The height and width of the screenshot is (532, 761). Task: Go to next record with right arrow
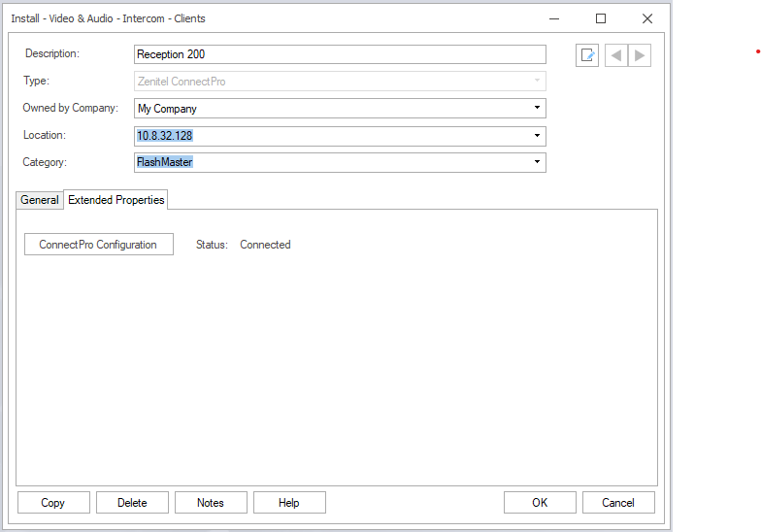point(640,55)
